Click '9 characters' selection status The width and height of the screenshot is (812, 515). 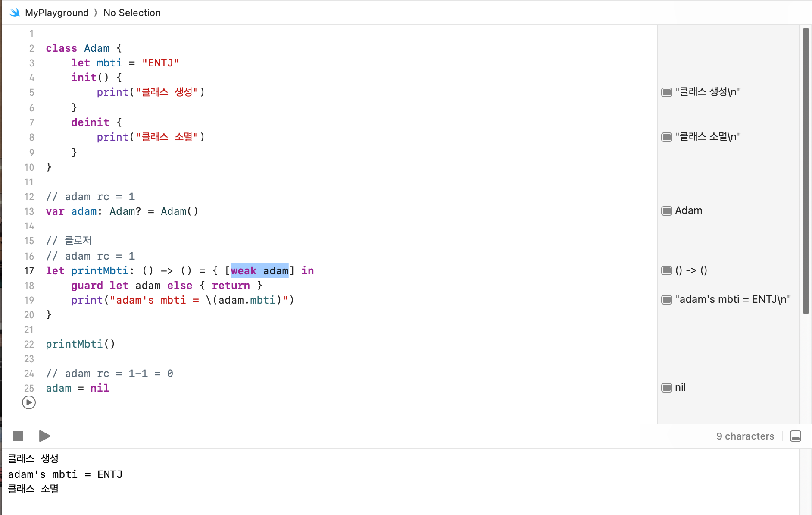point(745,436)
